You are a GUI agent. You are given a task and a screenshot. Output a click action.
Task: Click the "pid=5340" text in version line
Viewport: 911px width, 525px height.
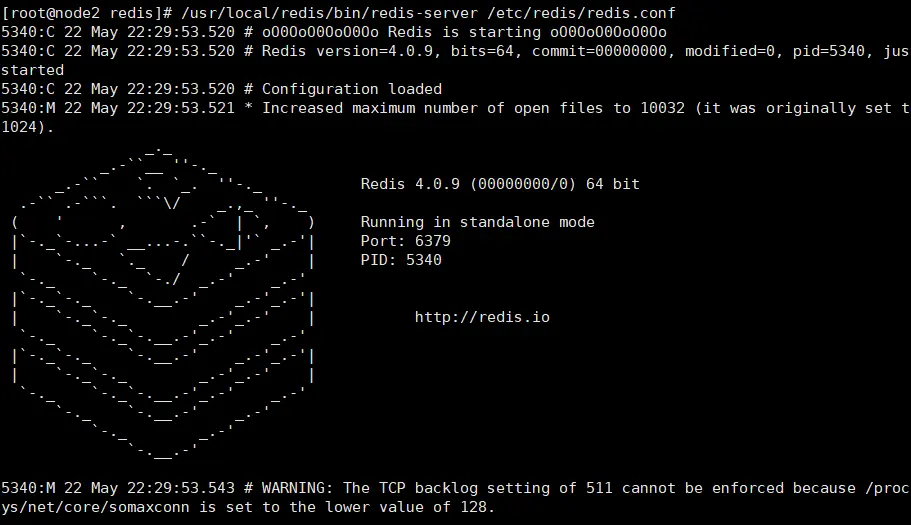[829, 51]
